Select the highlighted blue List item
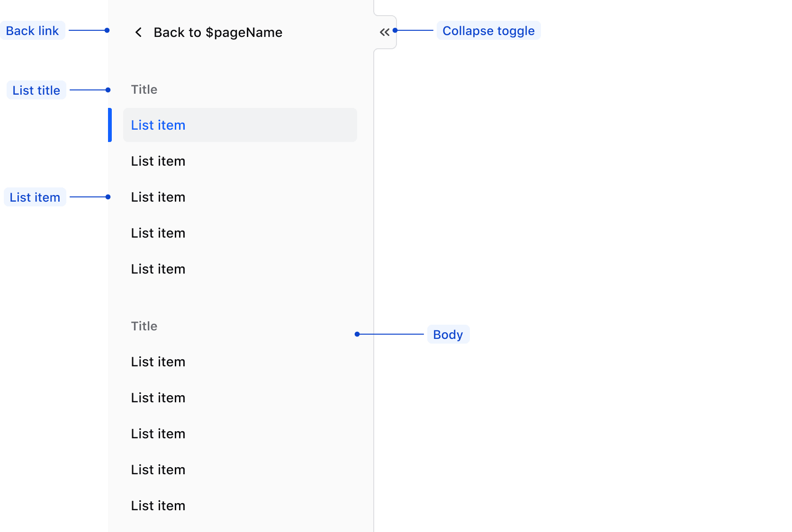The height and width of the screenshot is (532, 792). tap(240, 125)
